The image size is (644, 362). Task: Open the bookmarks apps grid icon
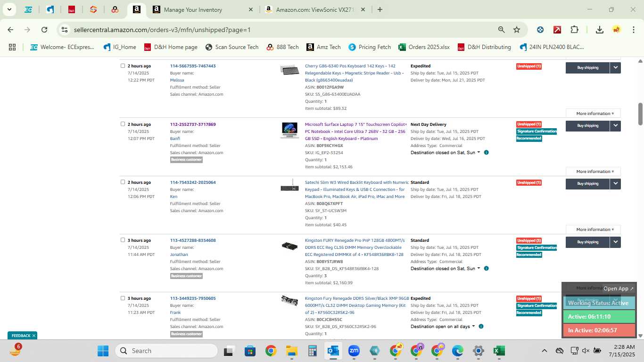[x=12, y=47]
